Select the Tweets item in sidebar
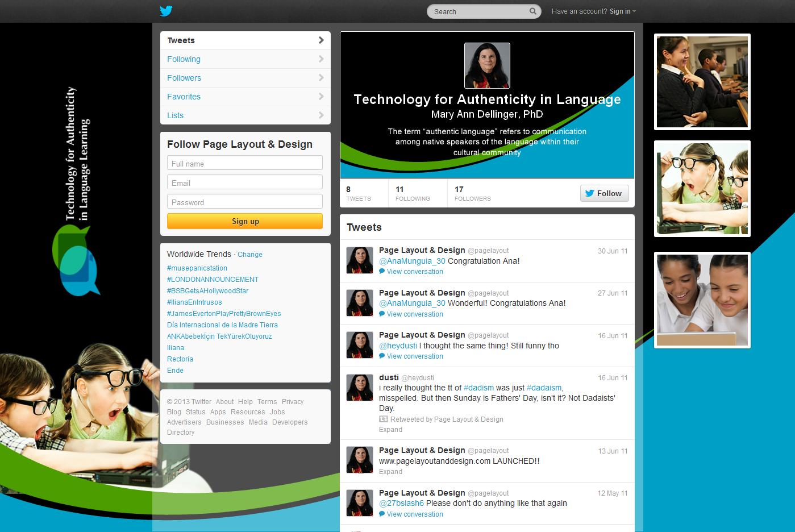This screenshot has height=532, width=795. pyautogui.click(x=181, y=40)
